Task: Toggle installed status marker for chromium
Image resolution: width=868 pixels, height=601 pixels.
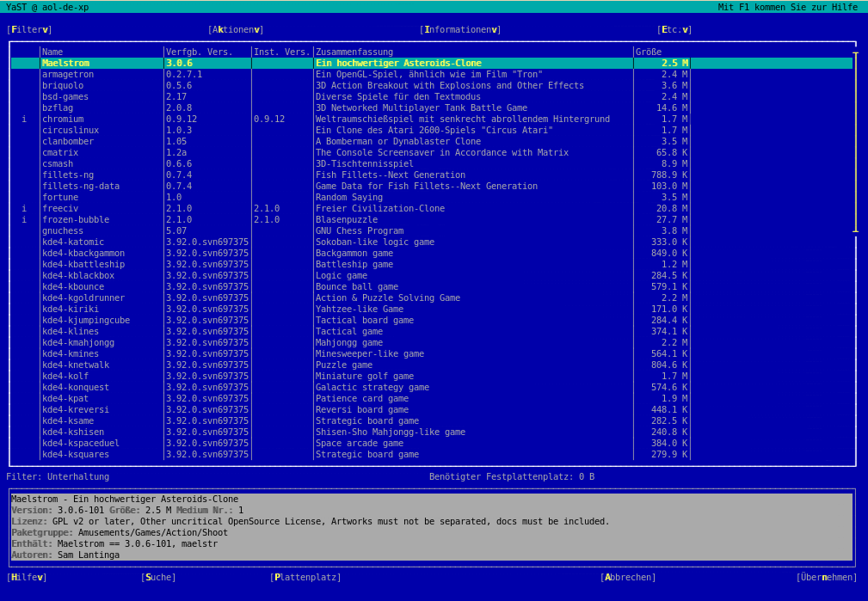Action: (x=24, y=120)
